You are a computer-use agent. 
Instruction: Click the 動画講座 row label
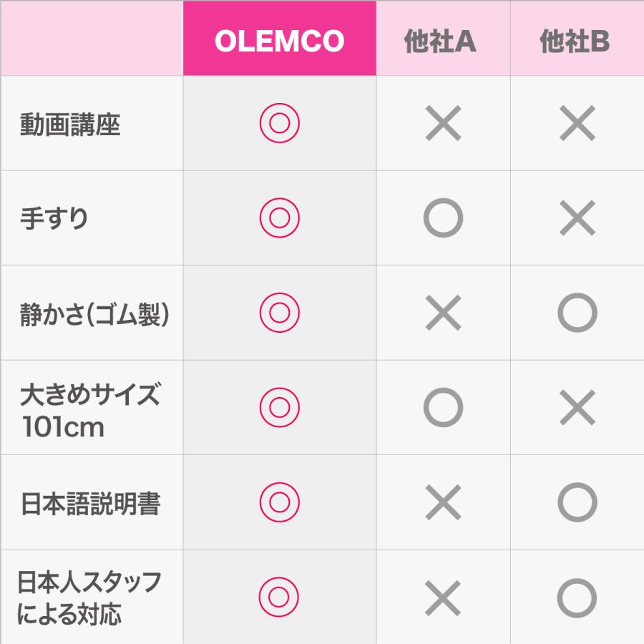pos(70,125)
